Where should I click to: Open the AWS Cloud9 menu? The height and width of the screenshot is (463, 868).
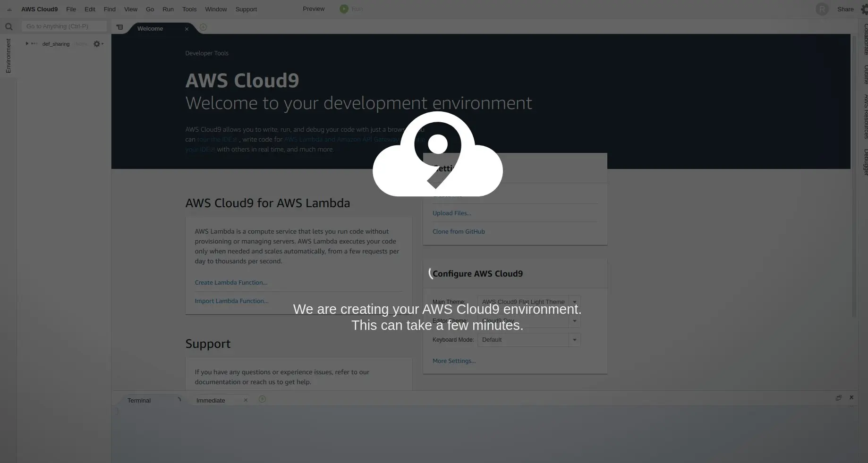pyautogui.click(x=39, y=9)
